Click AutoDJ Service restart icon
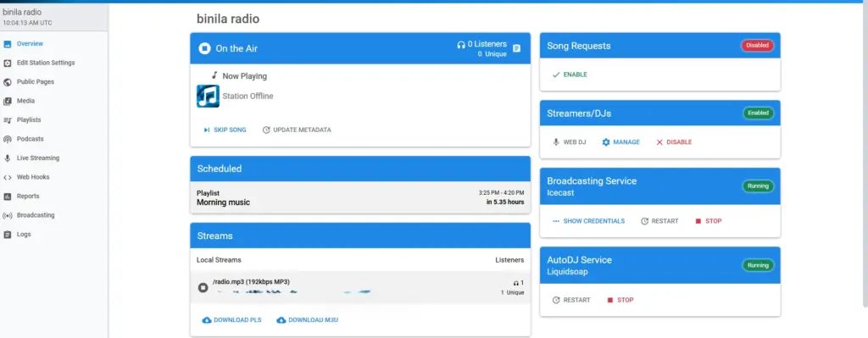 point(556,301)
